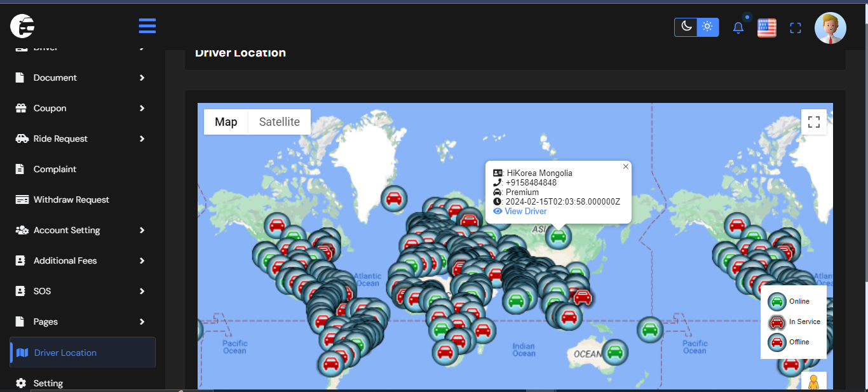Click the red car marker on Greenland

point(394,199)
